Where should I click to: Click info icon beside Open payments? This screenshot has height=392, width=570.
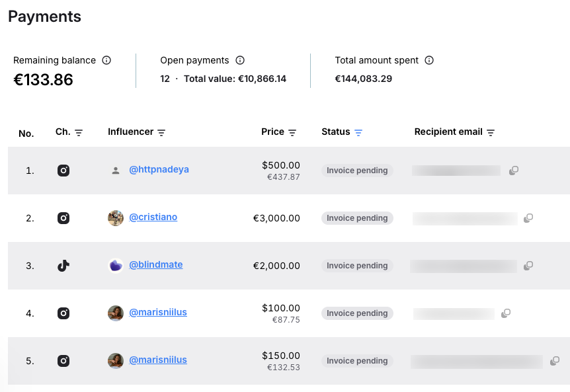pyautogui.click(x=240, y=60)
